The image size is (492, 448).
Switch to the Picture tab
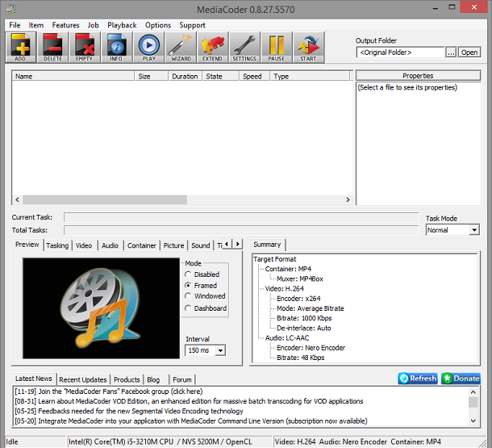tap(173, 245)
